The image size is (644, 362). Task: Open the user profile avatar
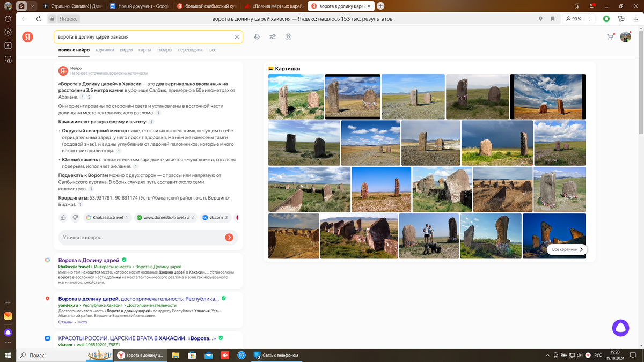point(625,37)
